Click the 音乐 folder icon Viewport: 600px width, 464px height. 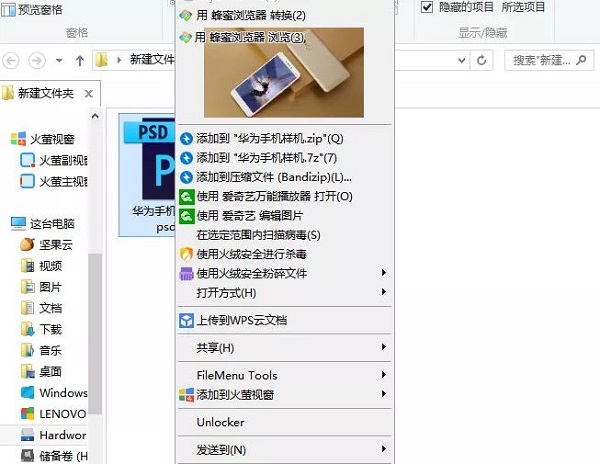(28, 350)
